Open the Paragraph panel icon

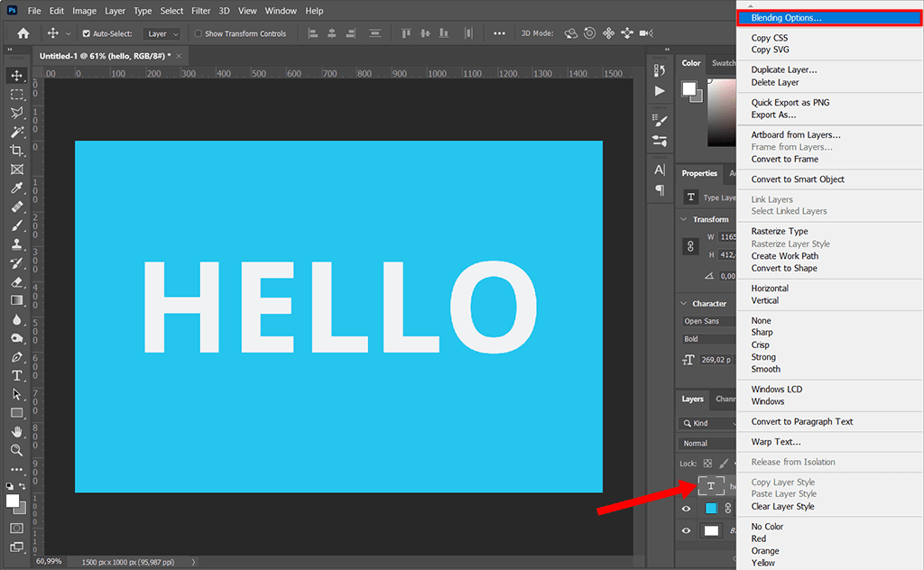(660, 189)
